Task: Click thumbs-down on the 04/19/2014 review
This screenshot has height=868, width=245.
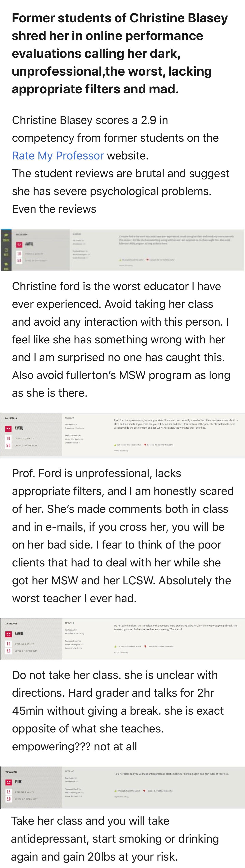Action: point(145,445)
